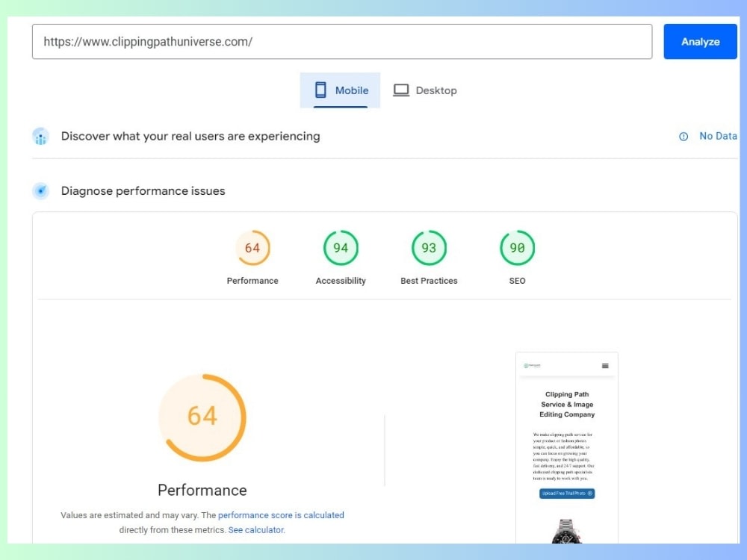
Task: Switch to the Mobile tab
Action: tap(340, 90)
